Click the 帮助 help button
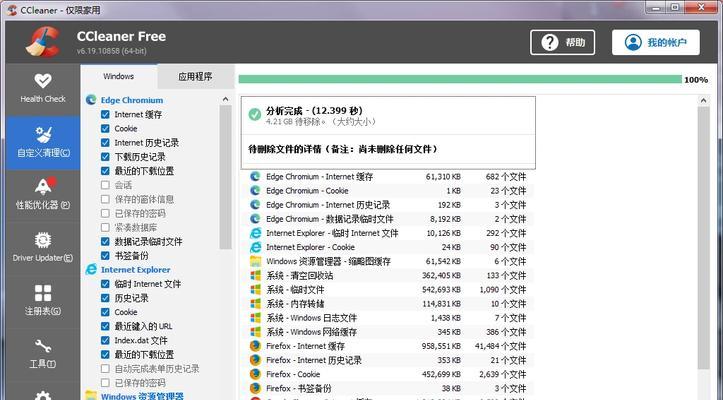This screenshot has height=400, width=723. [563, 42]
